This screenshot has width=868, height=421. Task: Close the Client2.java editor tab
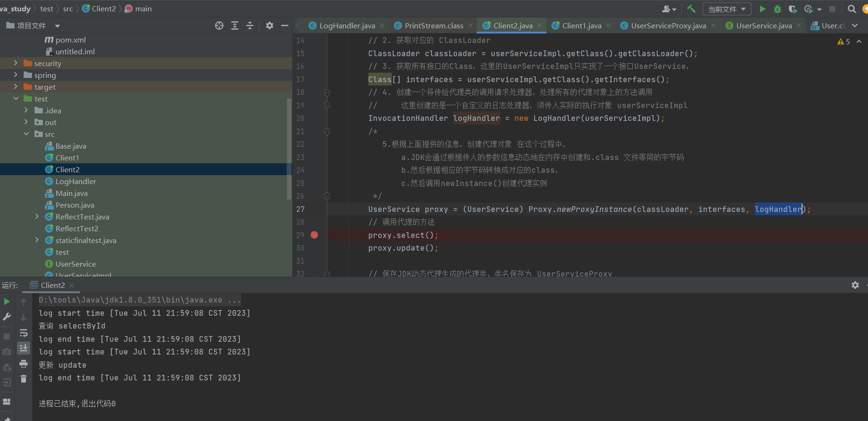click(x=539, y=25)
